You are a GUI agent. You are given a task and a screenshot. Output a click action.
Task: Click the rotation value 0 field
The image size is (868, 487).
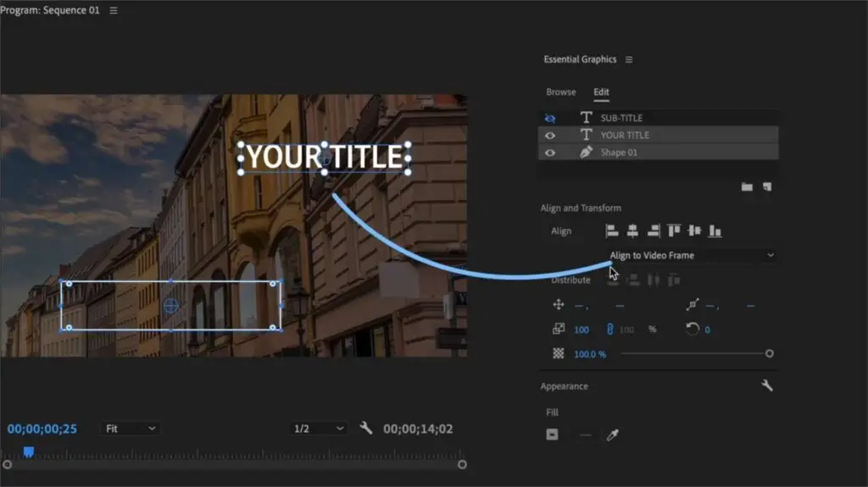[x=707, y=329]
